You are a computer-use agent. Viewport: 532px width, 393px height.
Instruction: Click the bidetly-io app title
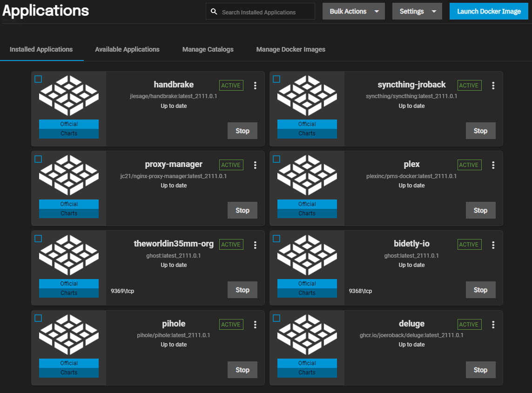pyautogui.click(x=411, y=244)
